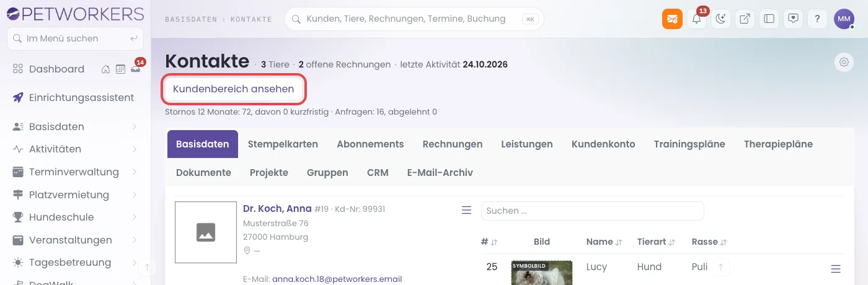This screenshot has height=285, width=868.
Task: Click pet number 25 cell
Action: pos(492,267)
